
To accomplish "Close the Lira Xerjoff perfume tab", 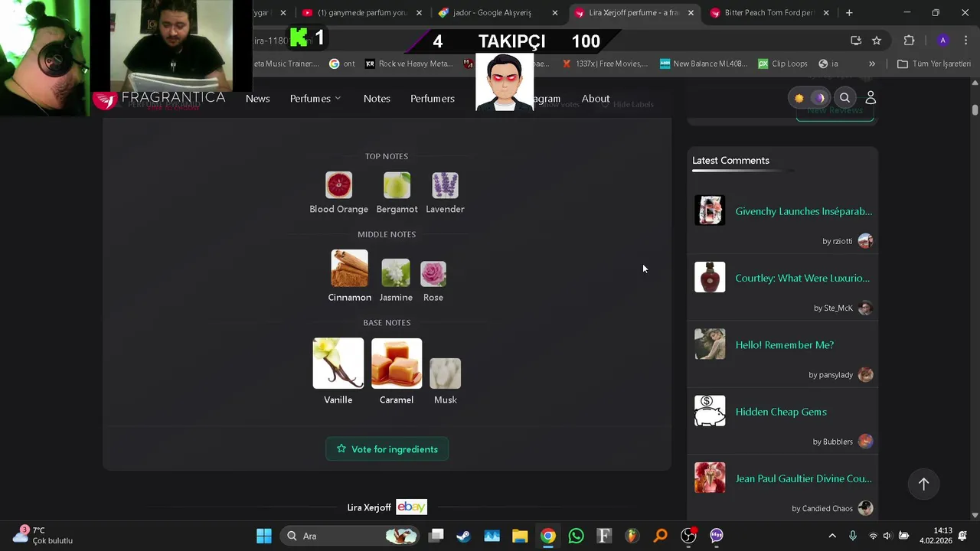I will click(x=691, y=13).
